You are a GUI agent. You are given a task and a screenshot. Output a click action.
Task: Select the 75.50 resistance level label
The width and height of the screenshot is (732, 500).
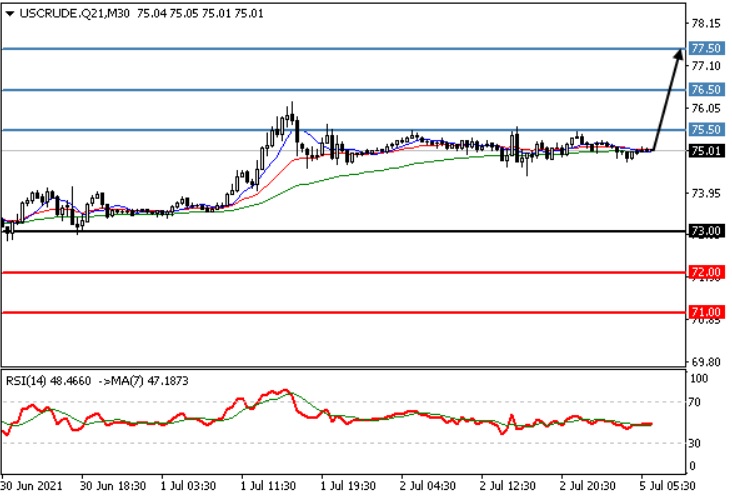point(706,129)
